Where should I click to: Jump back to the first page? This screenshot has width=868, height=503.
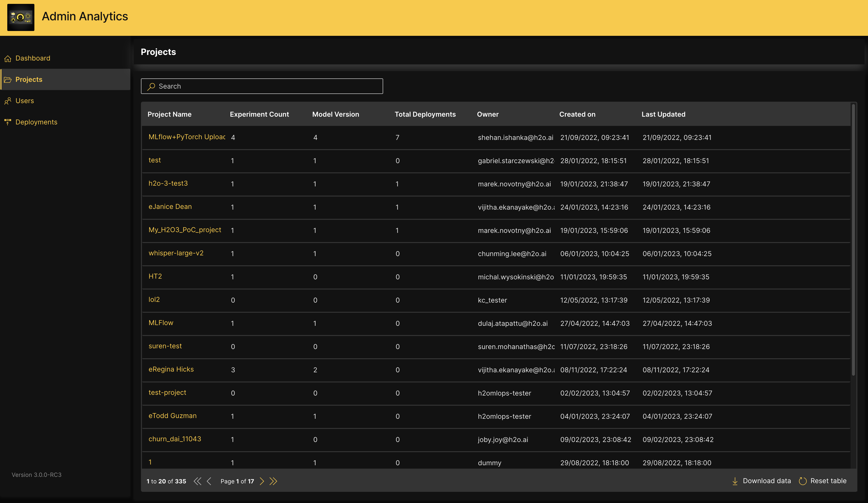pos(197,481)
